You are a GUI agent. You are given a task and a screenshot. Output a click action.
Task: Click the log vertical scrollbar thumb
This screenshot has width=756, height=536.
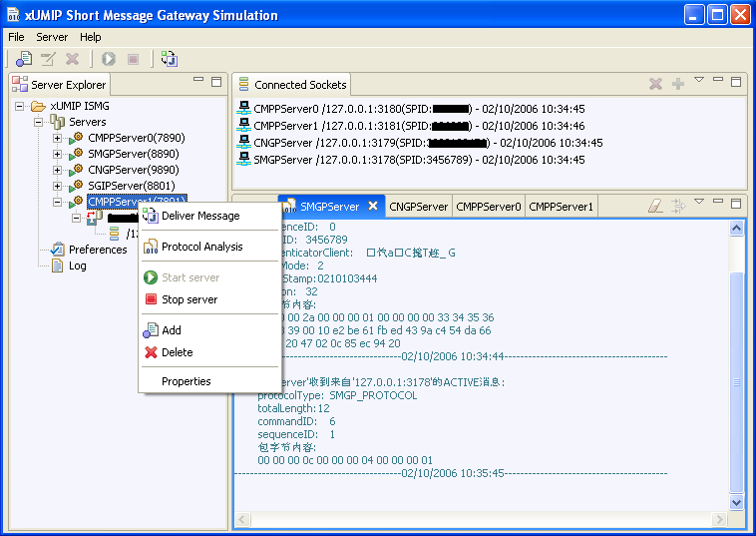coord(736,383)
